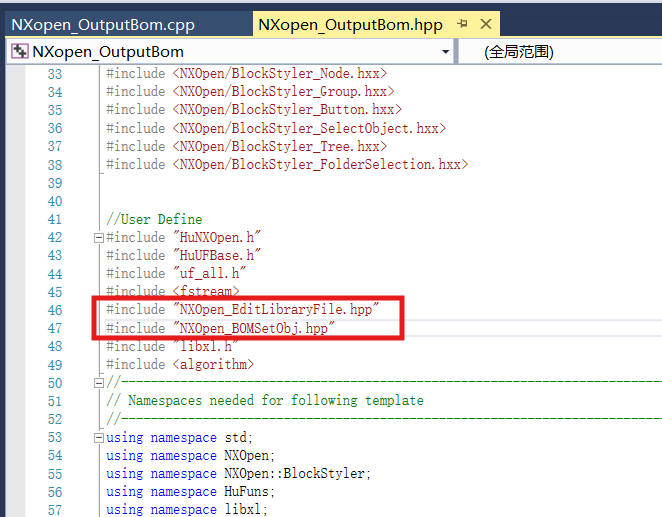Click line number 57 in the gutter

[55, 510]
